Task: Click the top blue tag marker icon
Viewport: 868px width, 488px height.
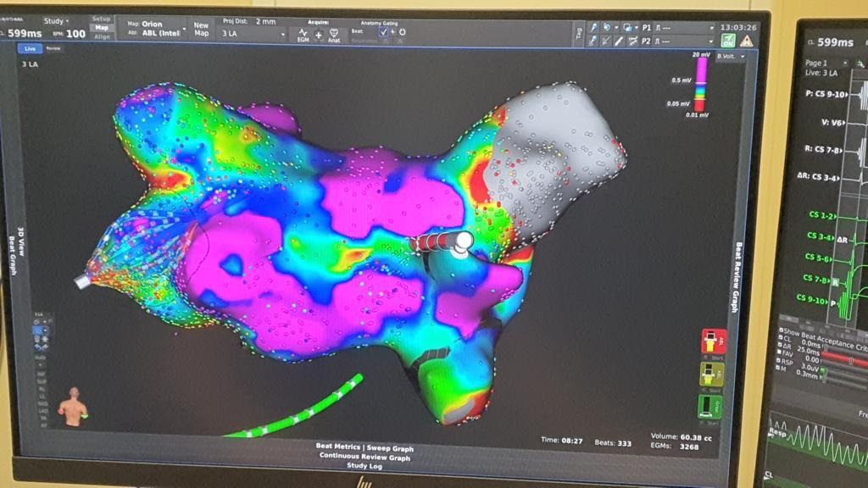Action: [593, 27]
